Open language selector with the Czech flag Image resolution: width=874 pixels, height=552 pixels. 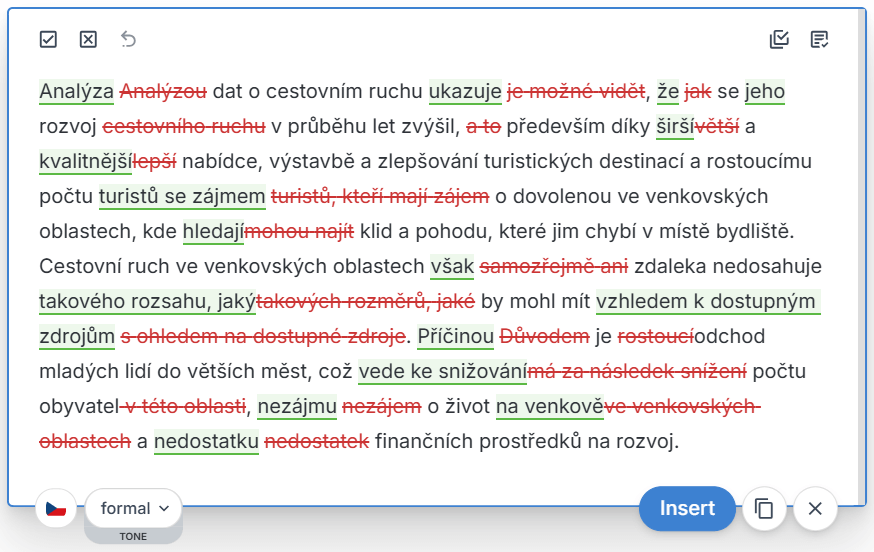tap(56, 508)
